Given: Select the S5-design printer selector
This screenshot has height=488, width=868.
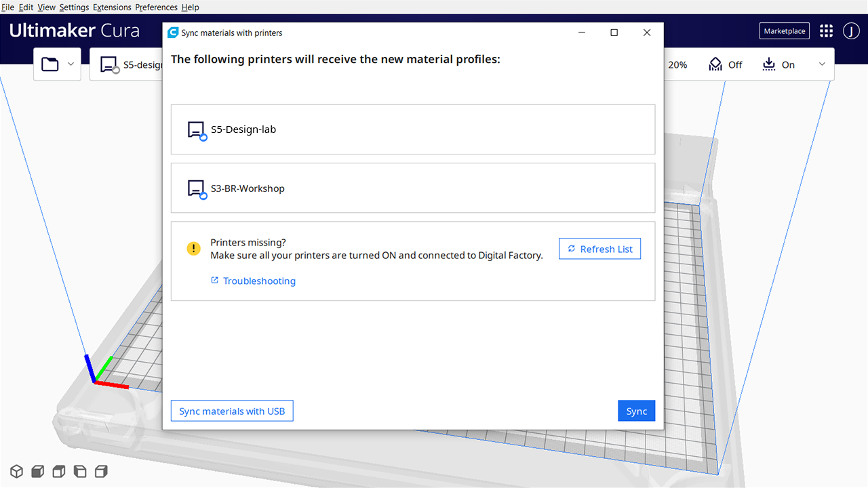Looking at the screenshot, I should pos(126,64).
